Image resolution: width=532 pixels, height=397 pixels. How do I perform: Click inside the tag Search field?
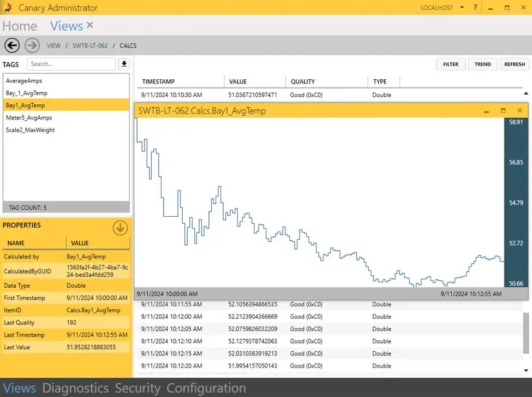[71, 64]
